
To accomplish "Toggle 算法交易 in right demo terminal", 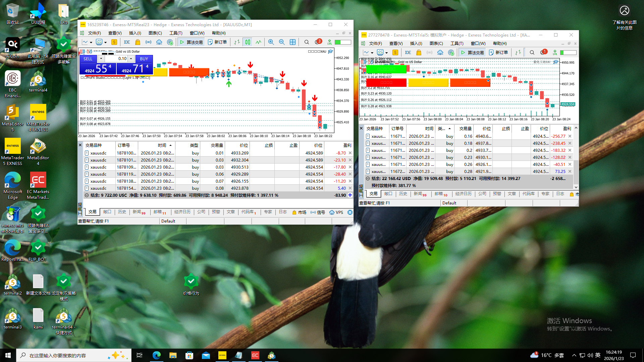I will coord(472,53).
